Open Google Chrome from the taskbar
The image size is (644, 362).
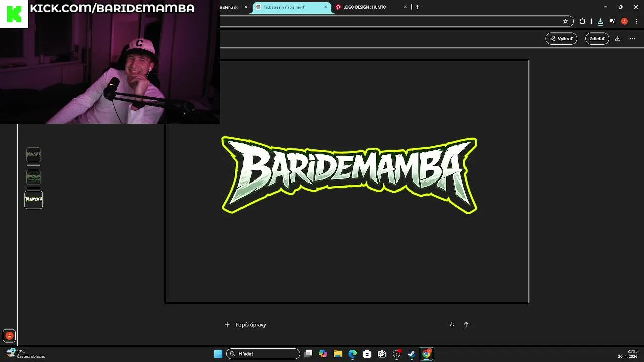(x=426, y=354)
